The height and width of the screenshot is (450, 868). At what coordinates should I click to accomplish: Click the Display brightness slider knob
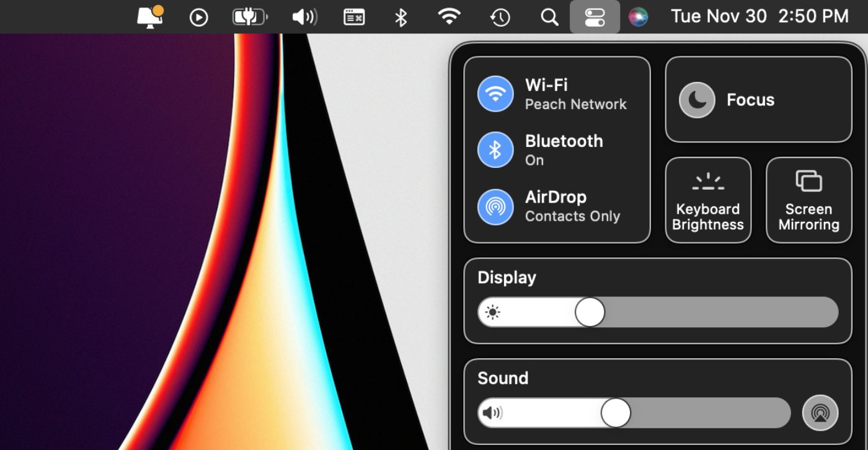point(590,312)
